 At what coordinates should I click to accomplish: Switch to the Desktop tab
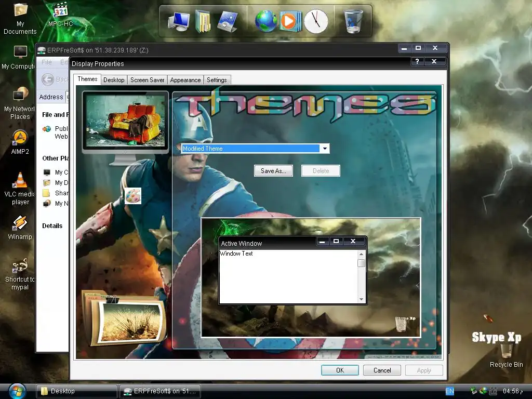pyautogui.click(x=114, y=79)
